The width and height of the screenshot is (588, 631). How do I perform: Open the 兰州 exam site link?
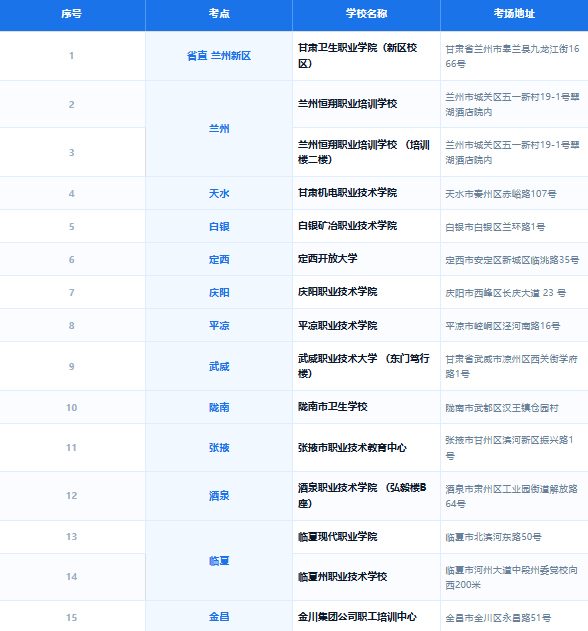[x=219, y=129]
